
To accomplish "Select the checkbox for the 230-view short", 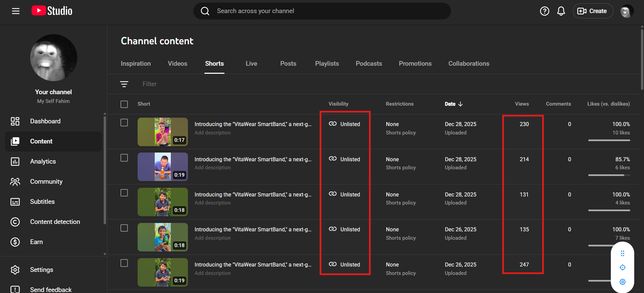I will point(124,123).
